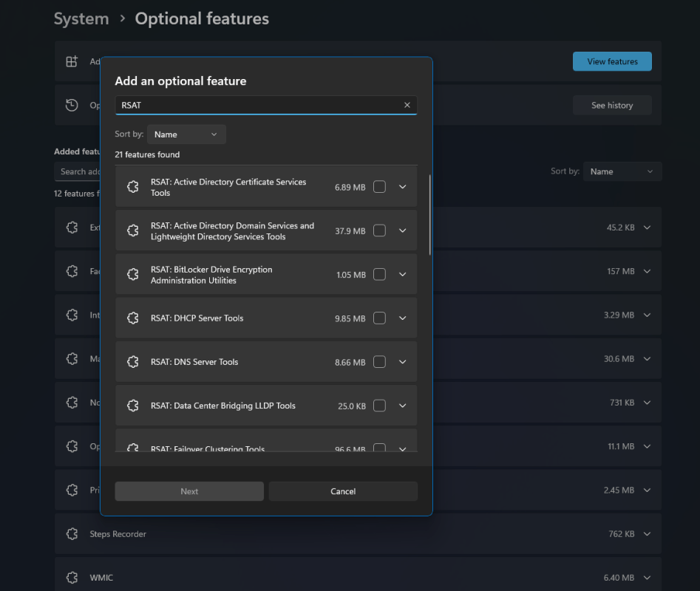Click the RSAT Active Directory Domain Services feature icon

pos(132,230)
